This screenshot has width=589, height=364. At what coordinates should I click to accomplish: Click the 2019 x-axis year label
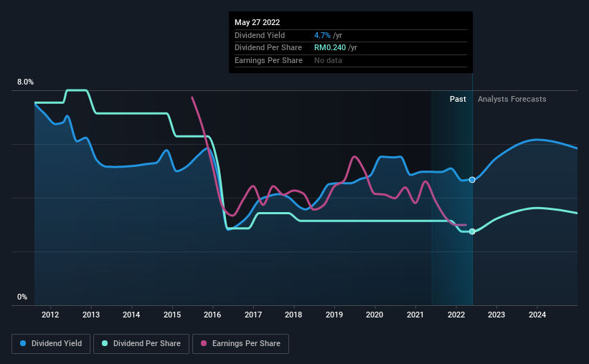334,315
